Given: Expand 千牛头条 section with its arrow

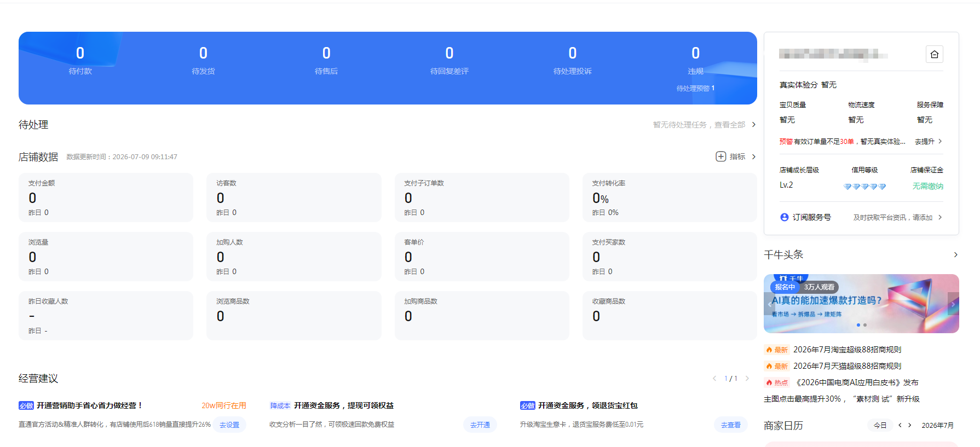Looking at the screenshot, I should click(955, 254).
